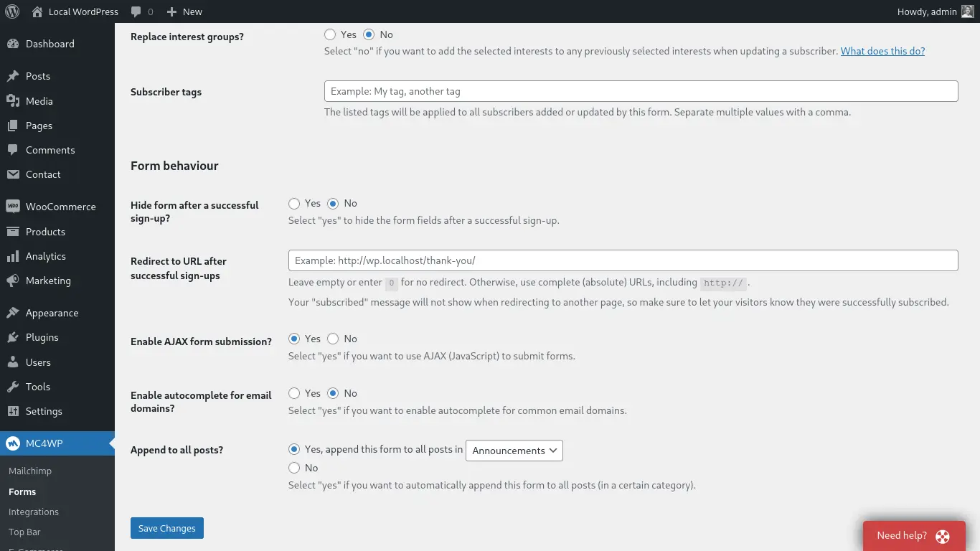Image resolution: width=980 pixels, height=551 pixels.
Task: Open the Posts pushpin icon
Action: click(x=13, y=76)
